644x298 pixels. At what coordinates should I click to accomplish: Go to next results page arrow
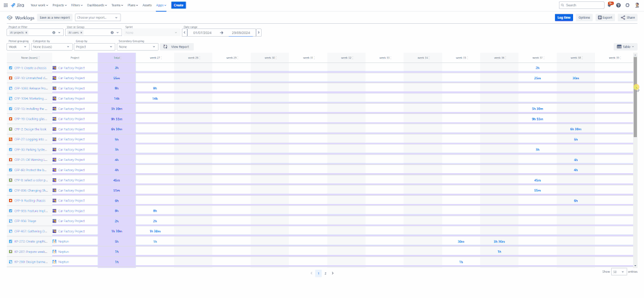[x=333, y=273]
